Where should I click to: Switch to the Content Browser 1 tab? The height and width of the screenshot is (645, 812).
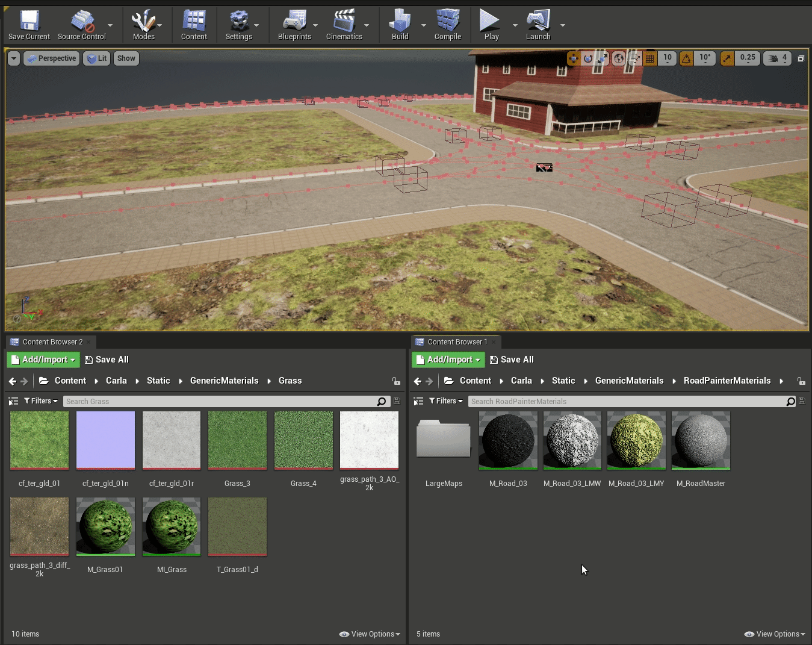pyautogui.click(x=457, y=342)
